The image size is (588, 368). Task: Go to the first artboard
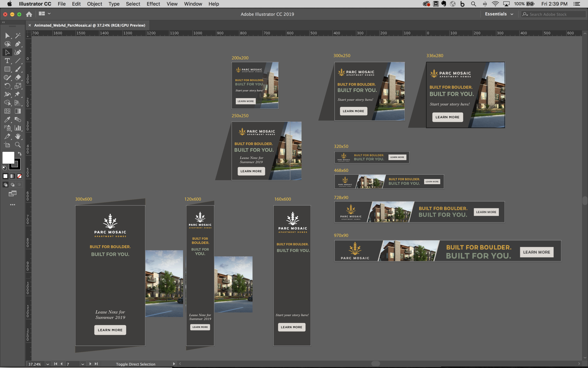(x=56, y=364)
